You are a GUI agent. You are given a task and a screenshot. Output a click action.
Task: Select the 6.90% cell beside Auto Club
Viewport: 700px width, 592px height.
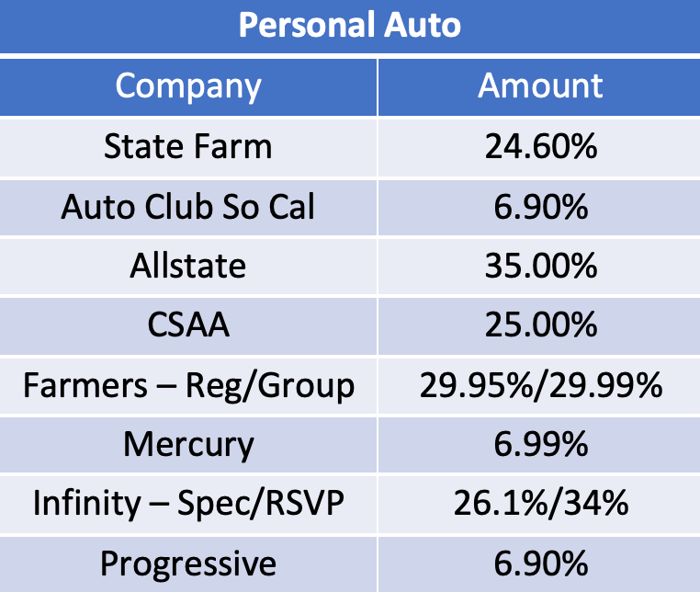tap(539, 208)
